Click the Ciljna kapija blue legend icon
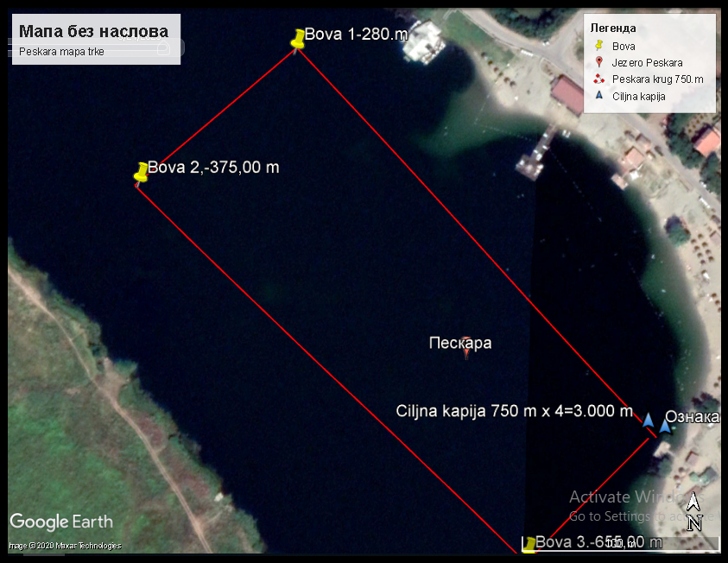 pos(599,95)
